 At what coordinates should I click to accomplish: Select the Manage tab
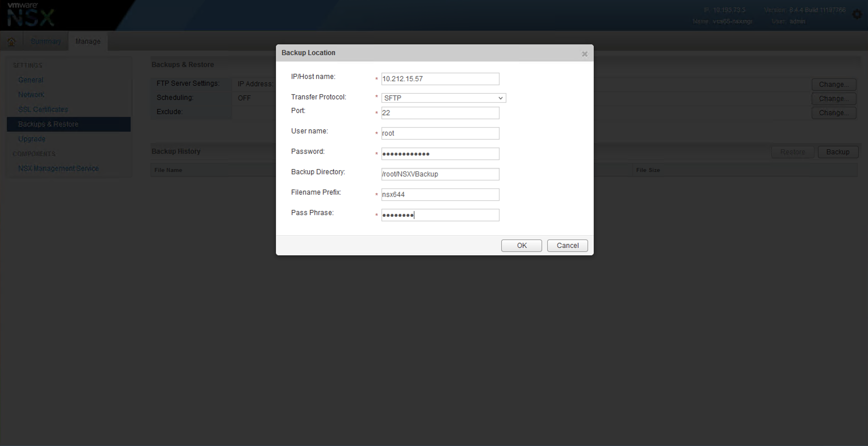pyautogui.click(x=88, y=41)
